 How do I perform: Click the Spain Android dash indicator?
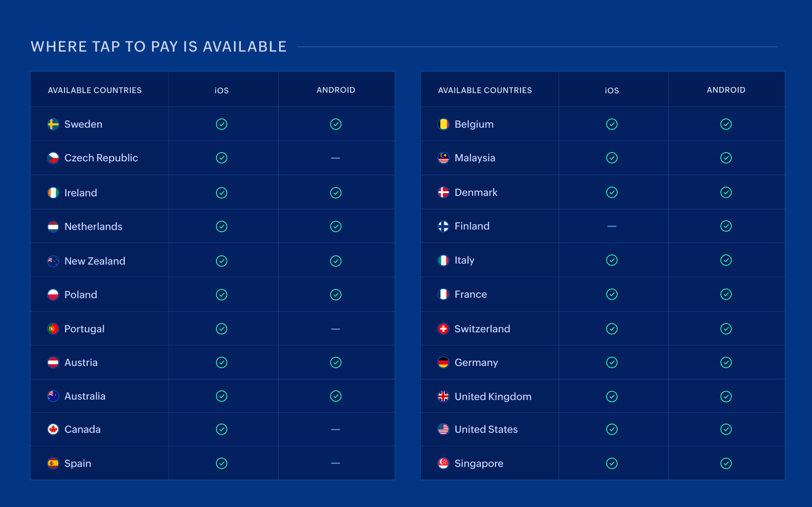tap(336, 463)
